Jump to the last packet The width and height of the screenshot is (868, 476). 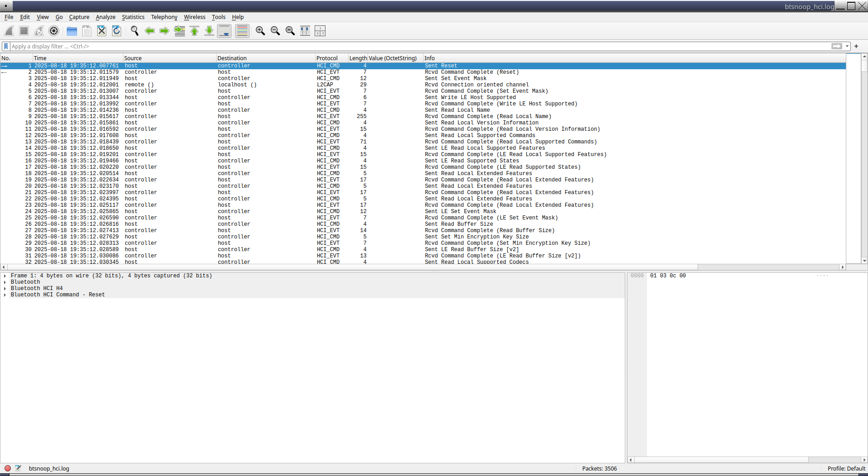coord(209,31)
